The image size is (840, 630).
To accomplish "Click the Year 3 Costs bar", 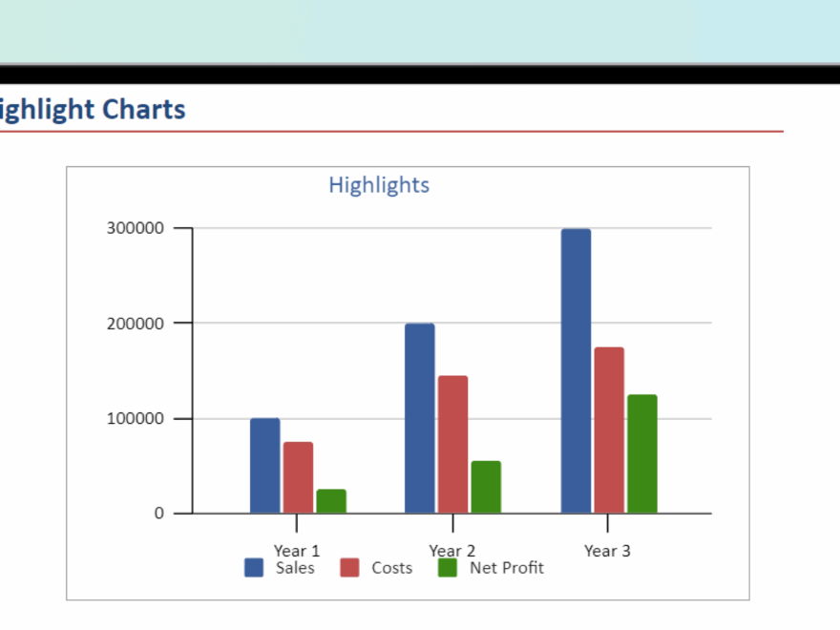I will coord(609,430).
